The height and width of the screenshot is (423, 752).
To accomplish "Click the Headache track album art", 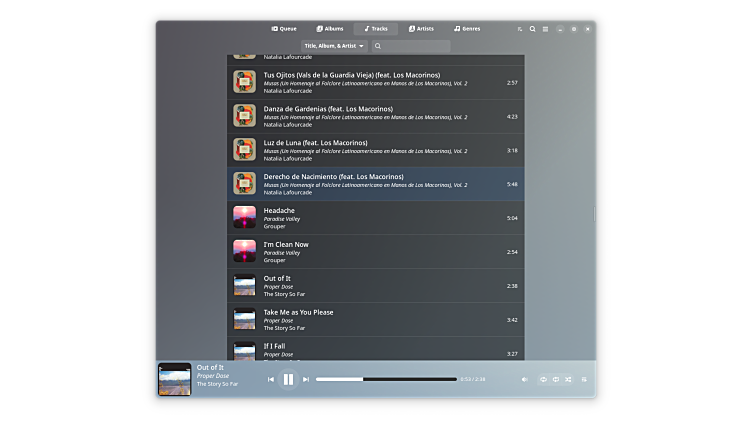I will pyautogui.click(x=245, y=218).
